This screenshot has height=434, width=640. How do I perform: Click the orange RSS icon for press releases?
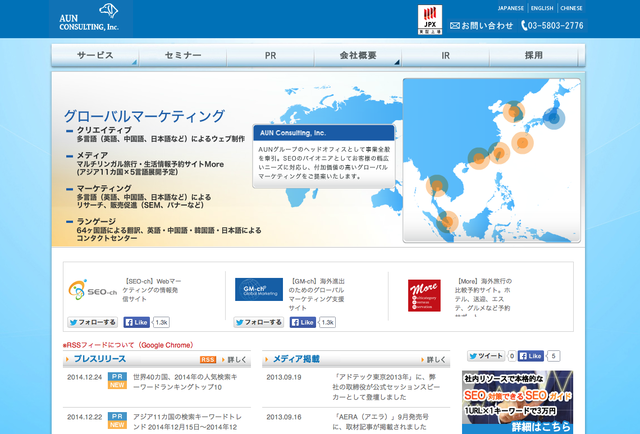click(x=208, y=360)
